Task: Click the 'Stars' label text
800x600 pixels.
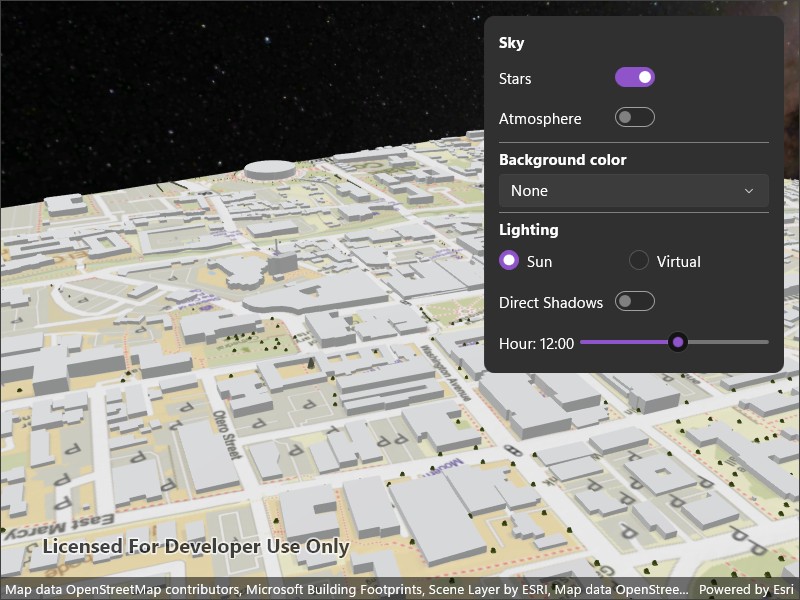Action: coord(515,79)
